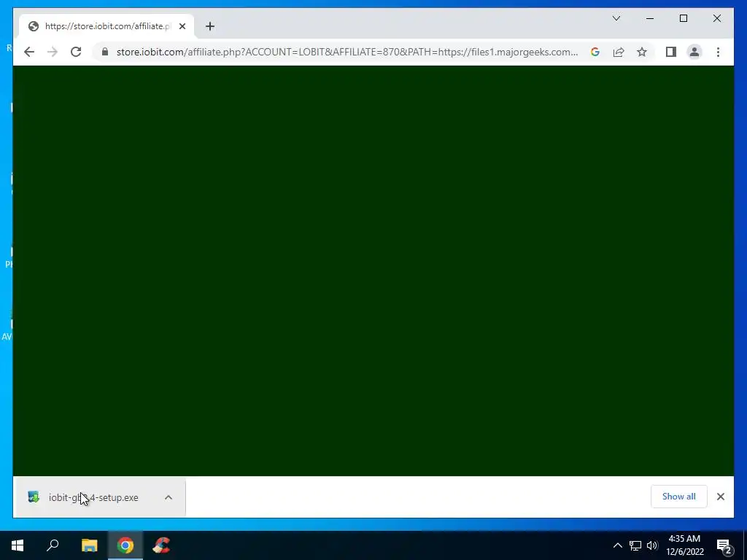Click the forward navigation arrow
The height and width of the screenshot is (560, 747).
pos(53,52)
